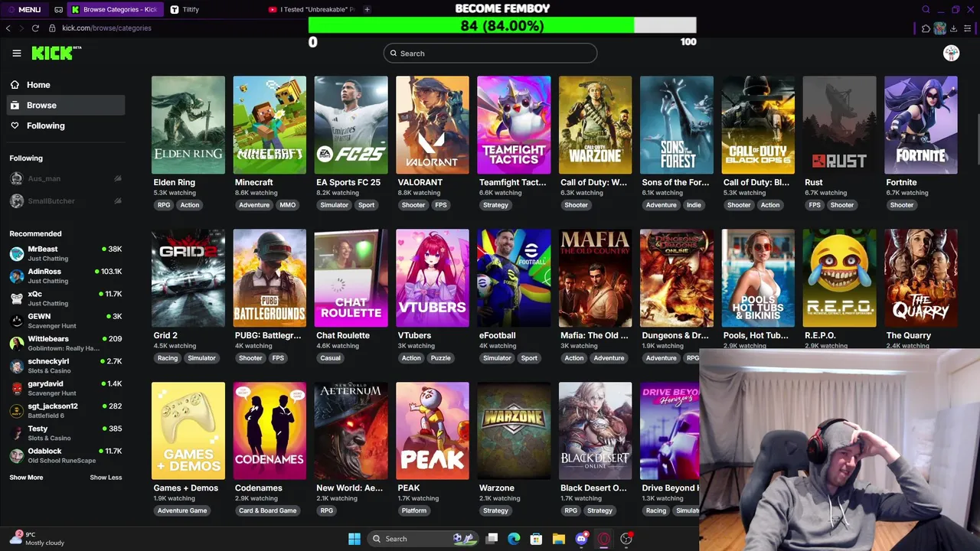Open a new browser tab with plus

pos(367,9)
